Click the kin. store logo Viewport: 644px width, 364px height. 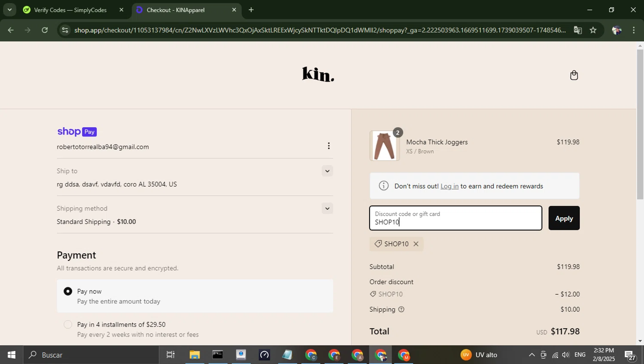pos(318,74)
